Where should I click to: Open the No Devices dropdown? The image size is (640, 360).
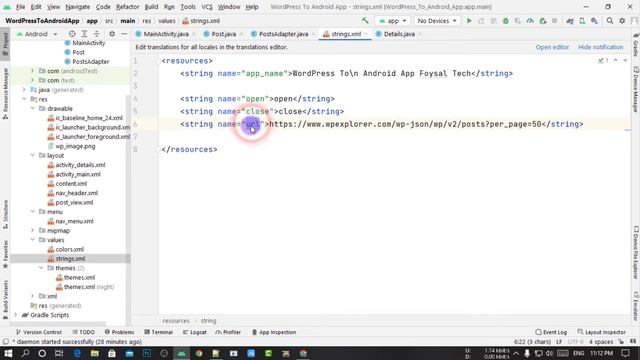[437, 21]
